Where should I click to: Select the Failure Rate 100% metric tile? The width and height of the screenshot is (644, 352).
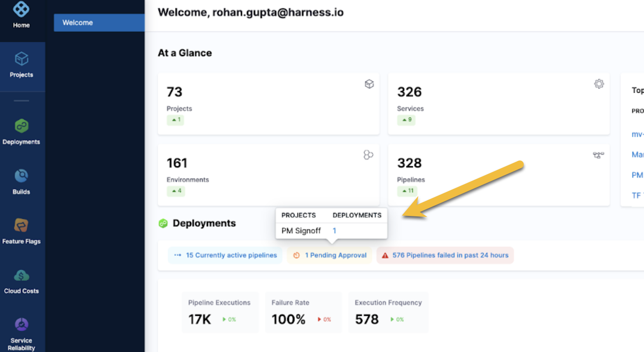click(303, 312)
